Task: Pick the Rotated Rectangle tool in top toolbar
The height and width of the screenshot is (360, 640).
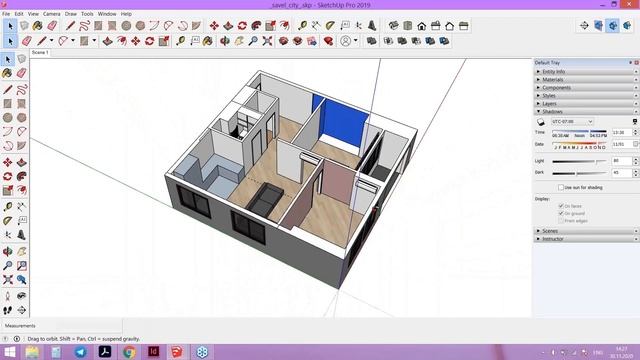Action: tap(112, 26)
